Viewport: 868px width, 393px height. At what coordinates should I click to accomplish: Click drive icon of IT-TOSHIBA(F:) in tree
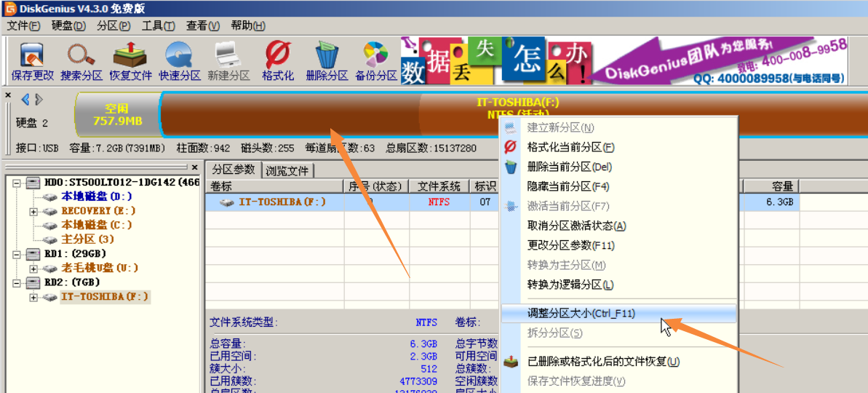pos(50,297)
